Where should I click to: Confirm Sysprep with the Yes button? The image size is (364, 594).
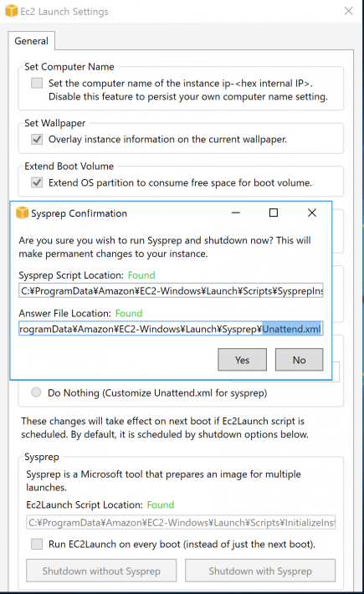pyautogui.click(x=242, y=360)
